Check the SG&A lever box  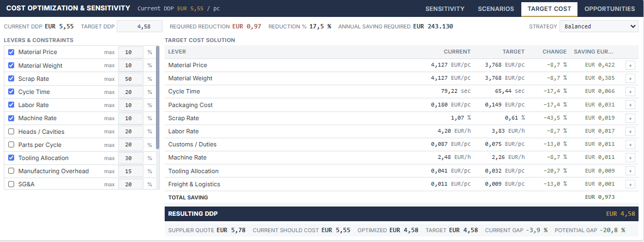(11, 185)
